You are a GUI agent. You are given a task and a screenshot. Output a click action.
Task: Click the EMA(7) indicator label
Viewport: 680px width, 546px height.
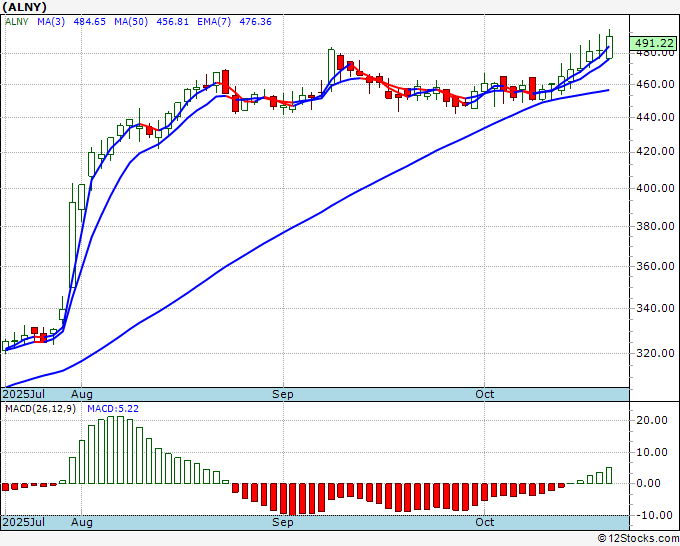click(214, 22)
